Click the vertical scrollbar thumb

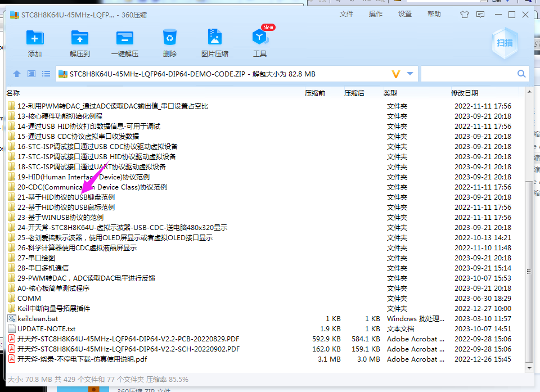(x=529, y=272)
